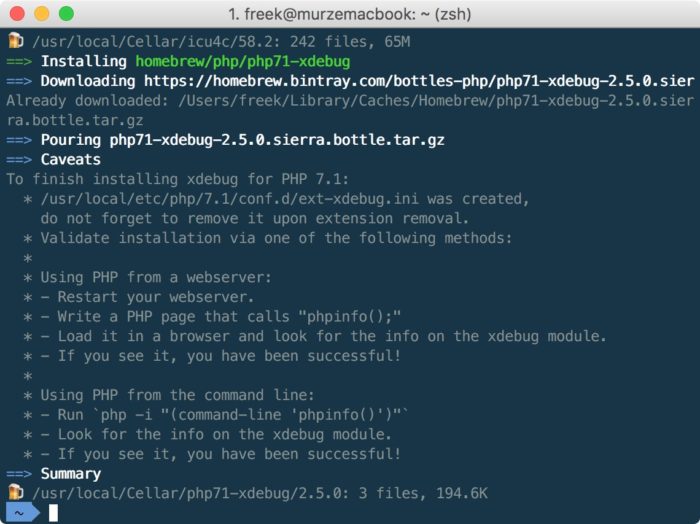The height and width of the screenshot is (524, 700).
Task: Click the arrow before Pouring line
Action: (x=19, y=140)
